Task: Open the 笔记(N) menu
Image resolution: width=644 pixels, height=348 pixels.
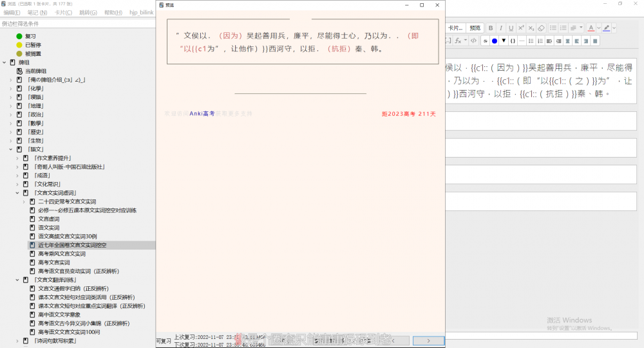Action: pos(37,13)
